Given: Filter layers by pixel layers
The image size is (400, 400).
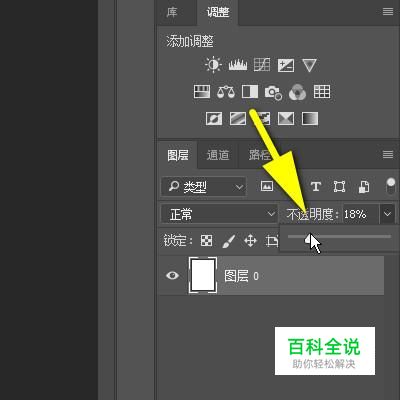Looking at the screenshot, I should (x=267, y=186).
